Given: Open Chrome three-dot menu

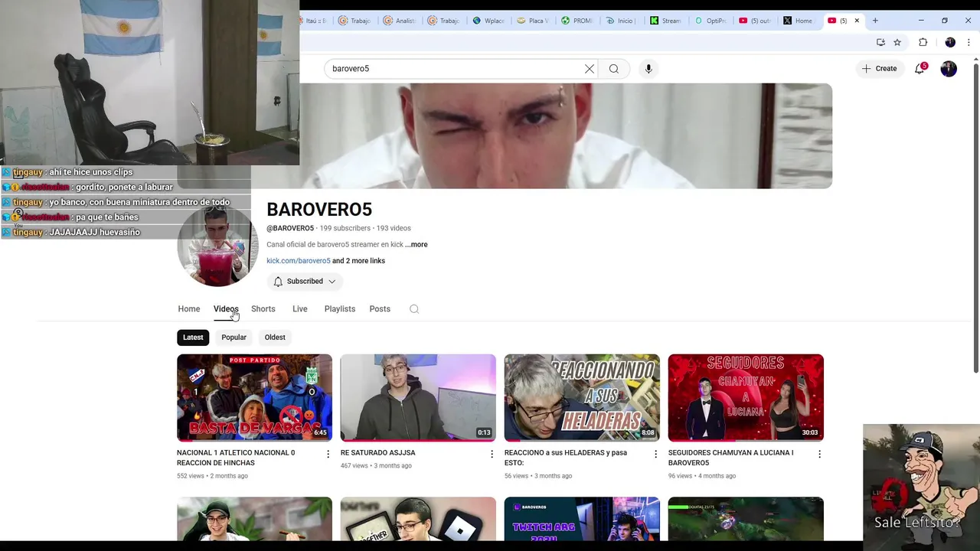Looking at the screenshot, I should [969, 42].
